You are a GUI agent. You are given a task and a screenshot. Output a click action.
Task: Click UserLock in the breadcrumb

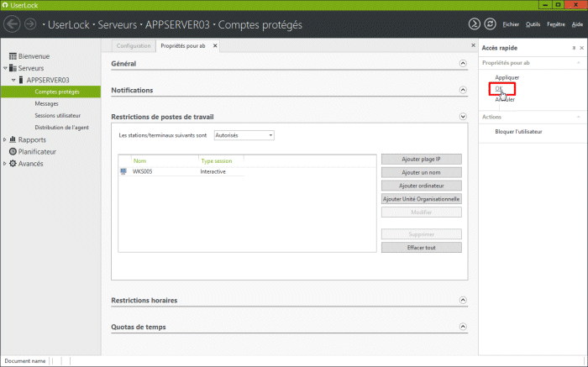click(x=69, y=24)
